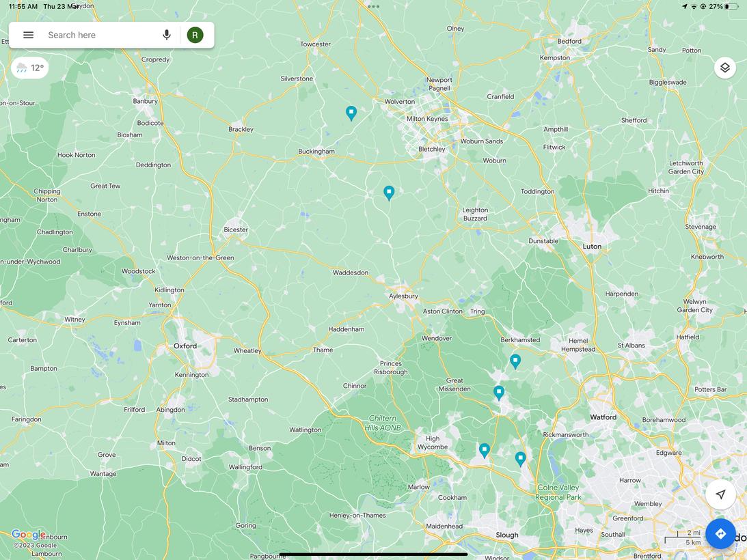Screen dimensions: 747x560
Task: Tap the Watford label
Action: 603,417
